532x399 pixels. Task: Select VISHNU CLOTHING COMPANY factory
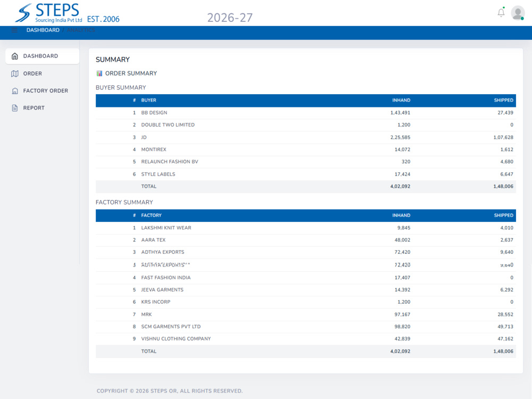pos(306,339)
